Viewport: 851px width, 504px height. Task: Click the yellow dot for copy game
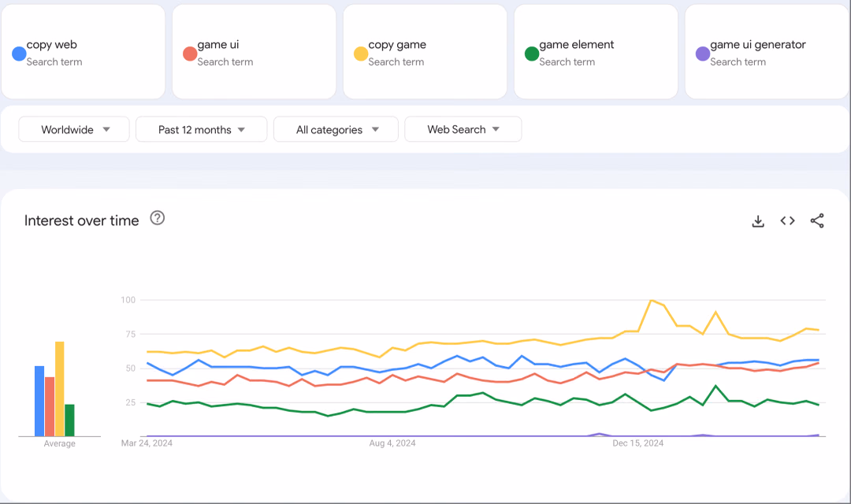coord(361,54)
